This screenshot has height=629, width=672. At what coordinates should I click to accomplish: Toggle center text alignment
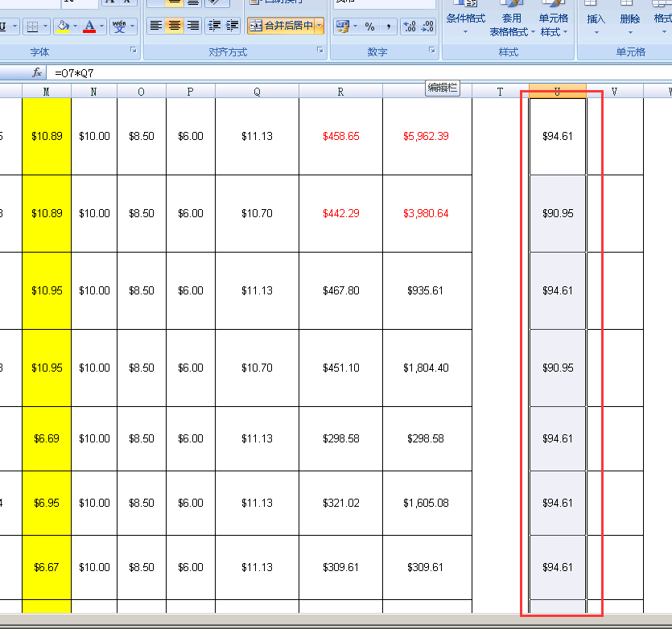point(175,27)
